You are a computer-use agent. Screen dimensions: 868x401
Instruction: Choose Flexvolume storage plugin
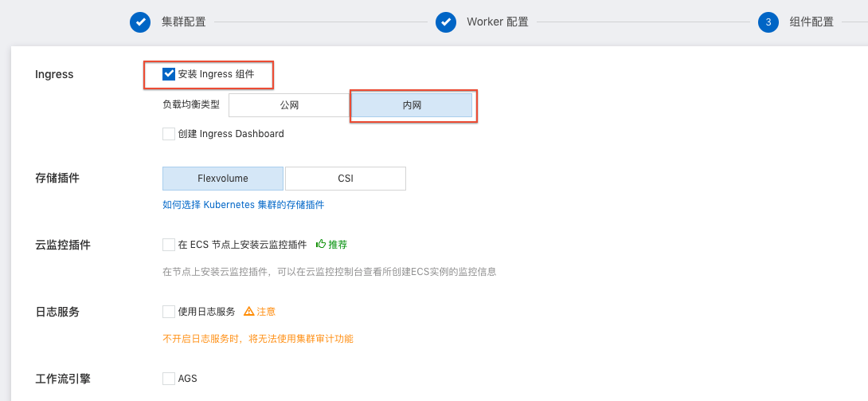(223, 179)
